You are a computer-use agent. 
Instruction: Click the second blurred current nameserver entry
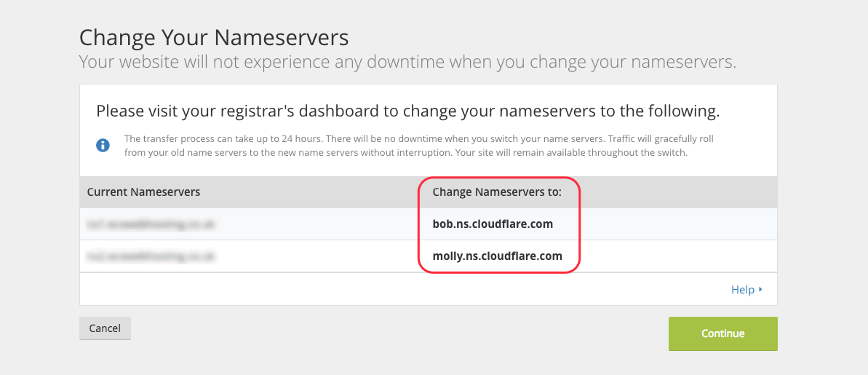151,256
